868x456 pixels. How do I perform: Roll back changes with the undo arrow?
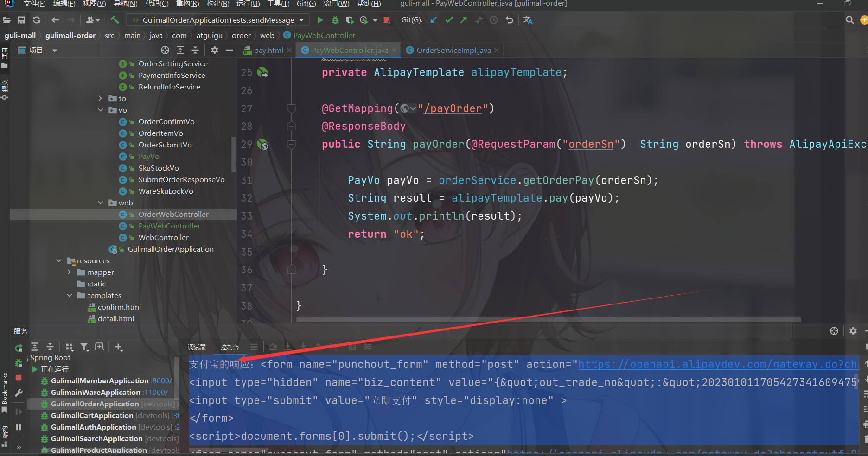click(x=509, y=20)
